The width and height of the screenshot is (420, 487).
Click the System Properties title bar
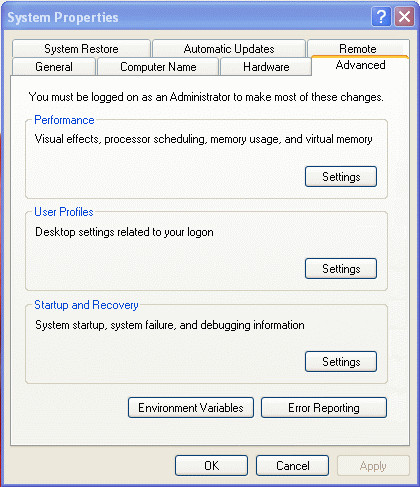(x=187, y=17)
